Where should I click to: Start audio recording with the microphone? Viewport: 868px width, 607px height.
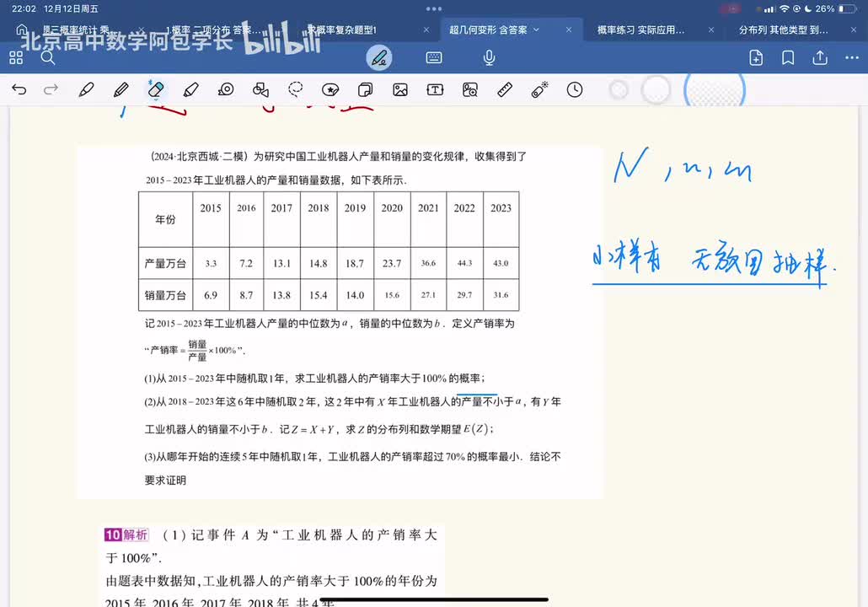pos(489,57)
